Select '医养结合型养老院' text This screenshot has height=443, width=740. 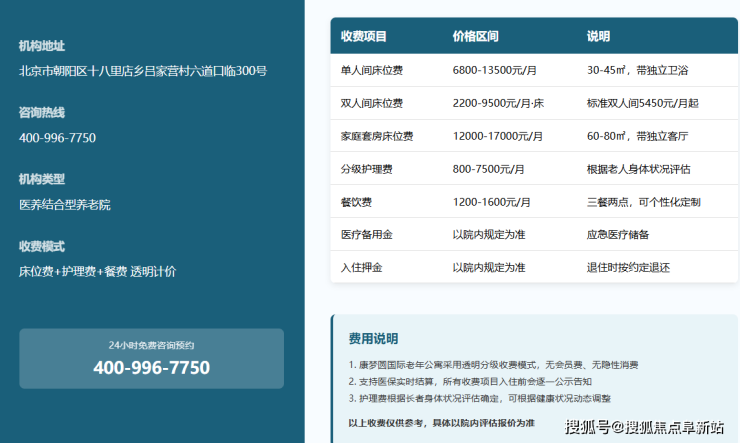click(65, 205)
